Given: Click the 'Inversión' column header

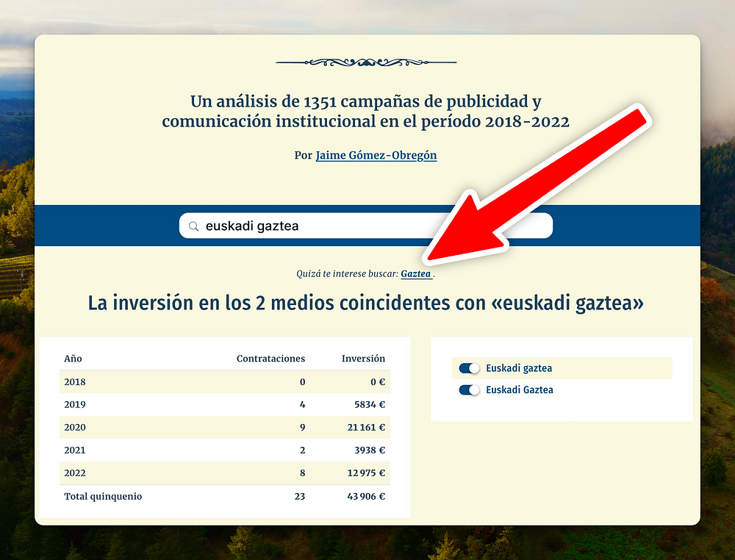Looking at the screenshot, I should point(363,359).
